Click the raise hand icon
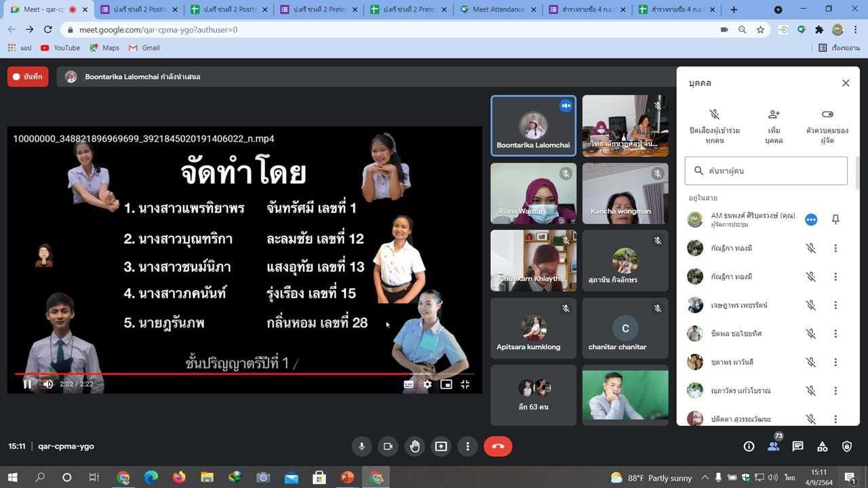868x488 pixels. coord(414,446)
